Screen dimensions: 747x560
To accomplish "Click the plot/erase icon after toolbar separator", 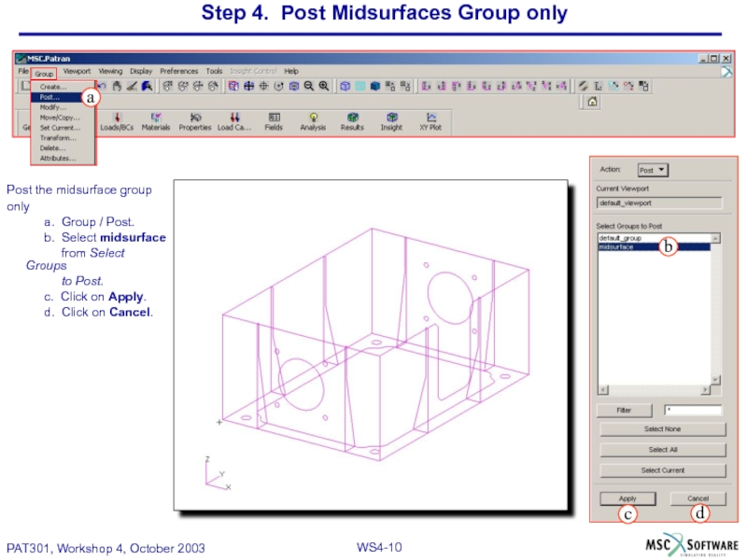I will tap(583, 86).
